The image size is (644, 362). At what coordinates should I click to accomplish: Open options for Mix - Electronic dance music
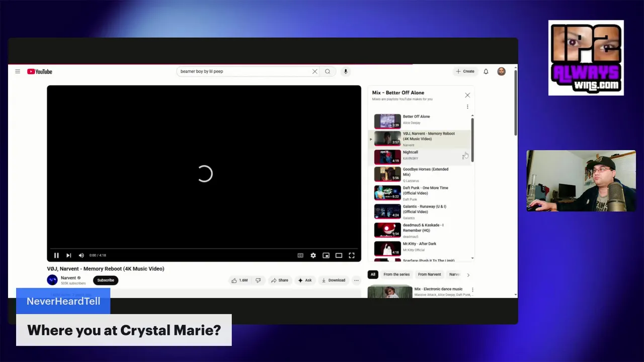(x=472, y=290)
